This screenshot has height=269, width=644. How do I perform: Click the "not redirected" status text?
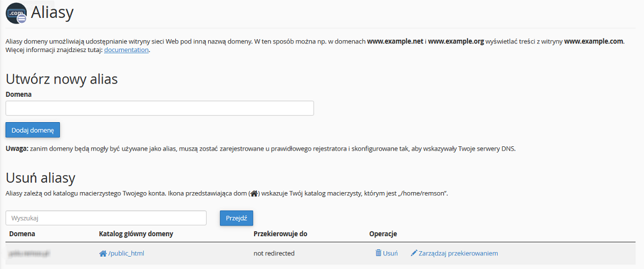coord(274,254)
